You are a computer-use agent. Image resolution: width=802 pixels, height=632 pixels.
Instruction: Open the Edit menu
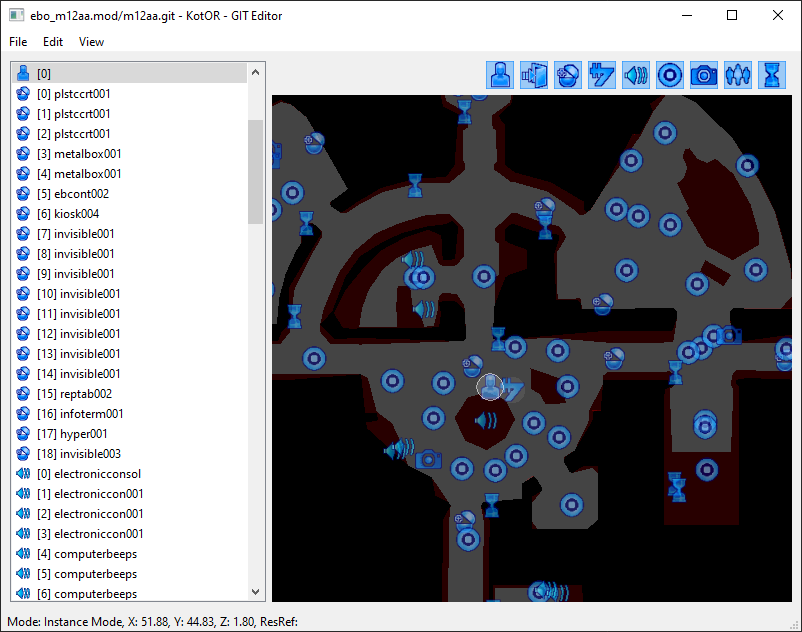point(53,42)
